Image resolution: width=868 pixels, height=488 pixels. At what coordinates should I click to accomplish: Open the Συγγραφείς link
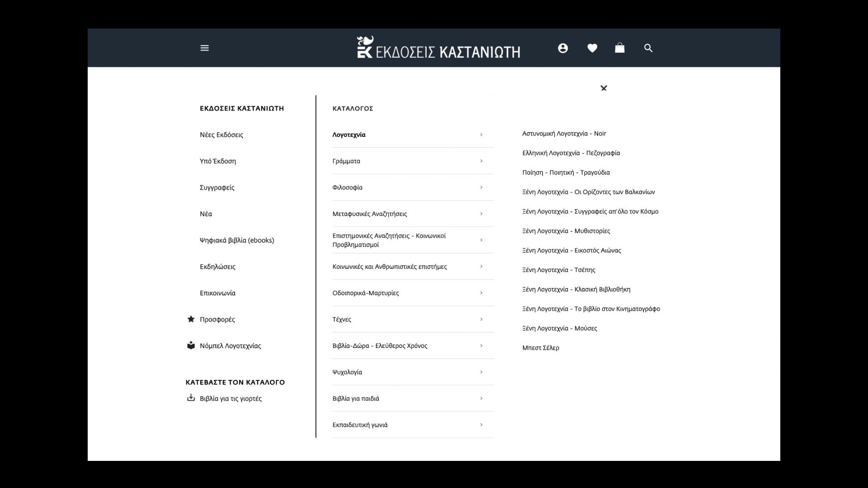tap(217, 188)
